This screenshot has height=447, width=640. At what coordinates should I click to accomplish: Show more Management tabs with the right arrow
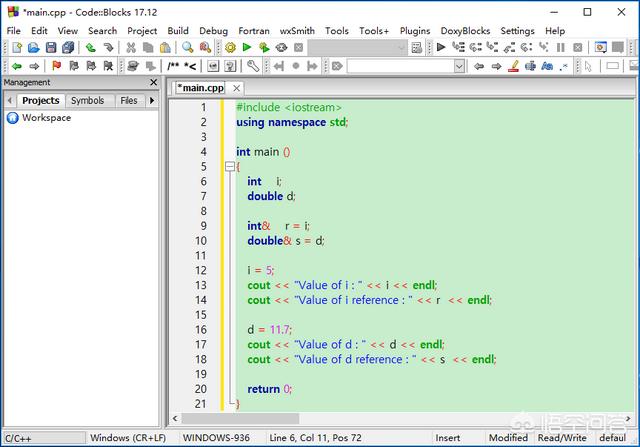click(x=152, y=100)
